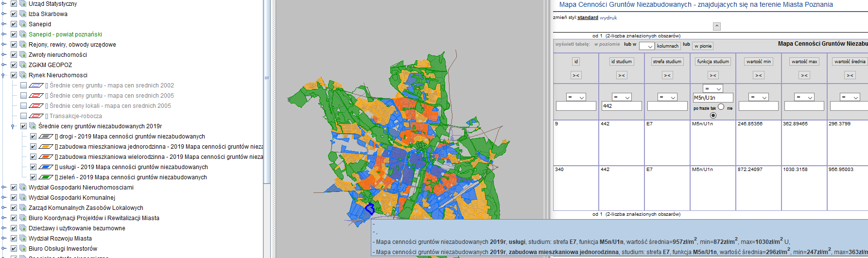The width and height of the screenshot is (868, 258).
Task: Uncheck the Sanepid layer checkbox
Action: point(14,24)
